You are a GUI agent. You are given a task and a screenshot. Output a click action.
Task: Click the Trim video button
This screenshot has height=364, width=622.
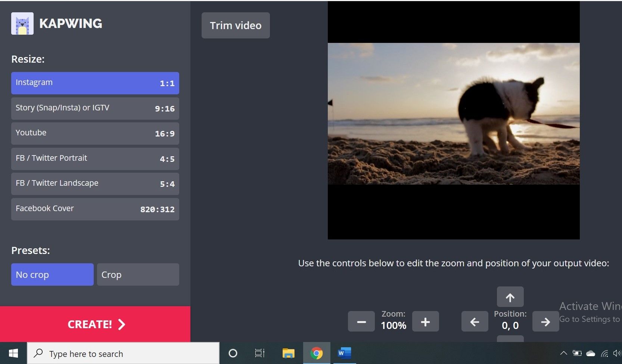click(236, 25)
